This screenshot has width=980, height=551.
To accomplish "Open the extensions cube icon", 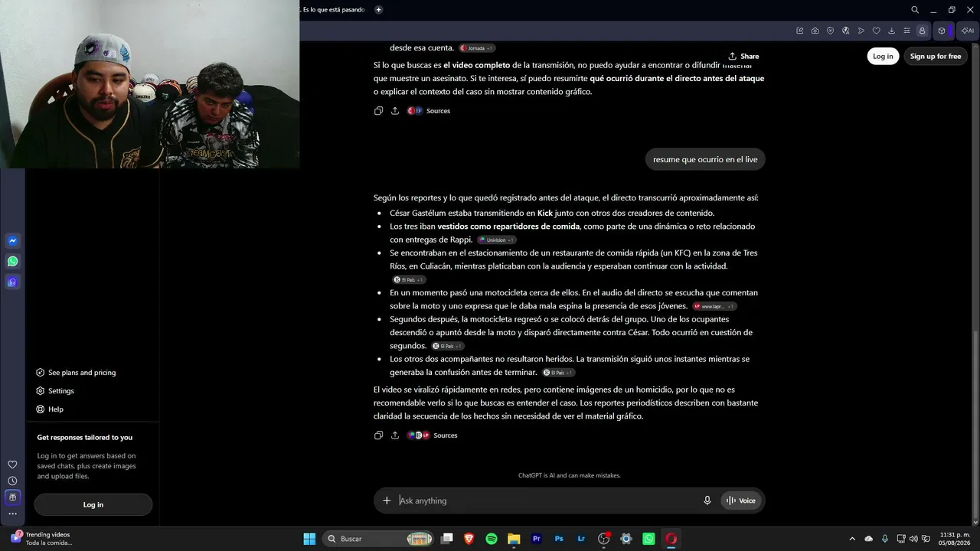I will tap(942, 31).
